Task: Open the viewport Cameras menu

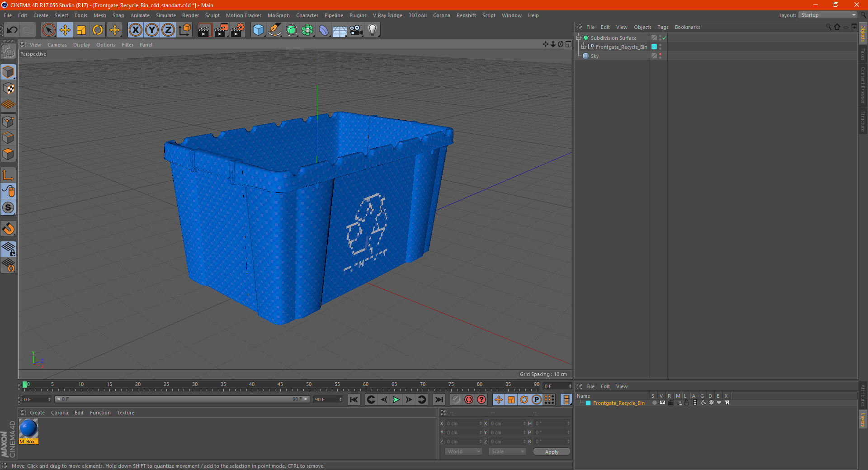Action: 57,45
